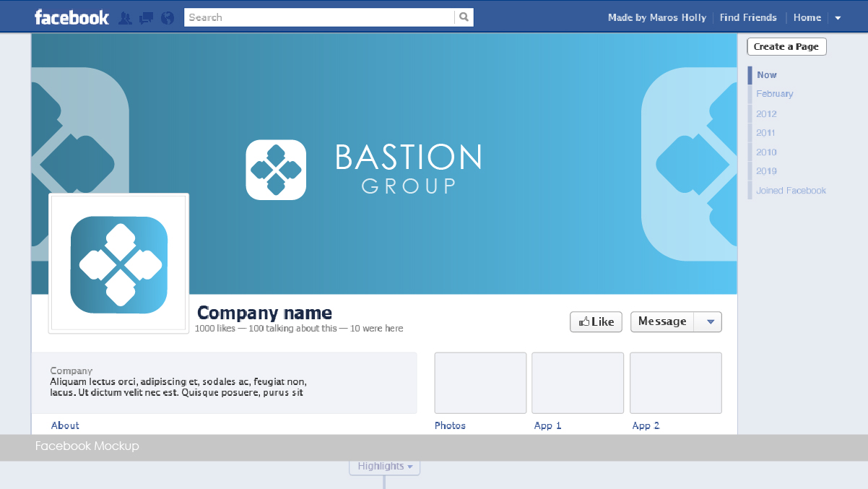Click the Company description text

coord(178,387)
